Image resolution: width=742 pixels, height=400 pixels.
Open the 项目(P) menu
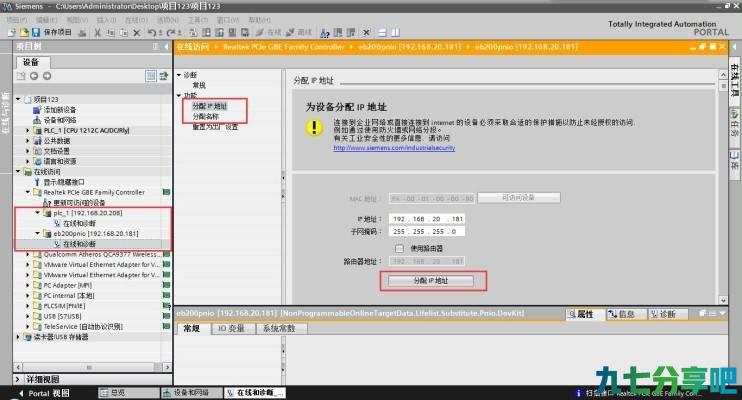[x=17, y=20]
